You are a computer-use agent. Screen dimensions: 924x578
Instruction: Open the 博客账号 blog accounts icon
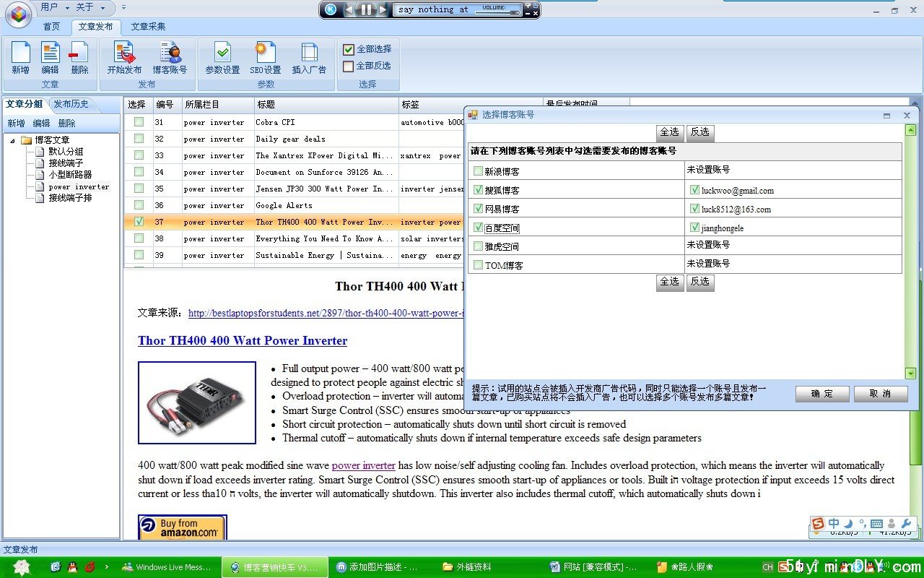(170, 58)
